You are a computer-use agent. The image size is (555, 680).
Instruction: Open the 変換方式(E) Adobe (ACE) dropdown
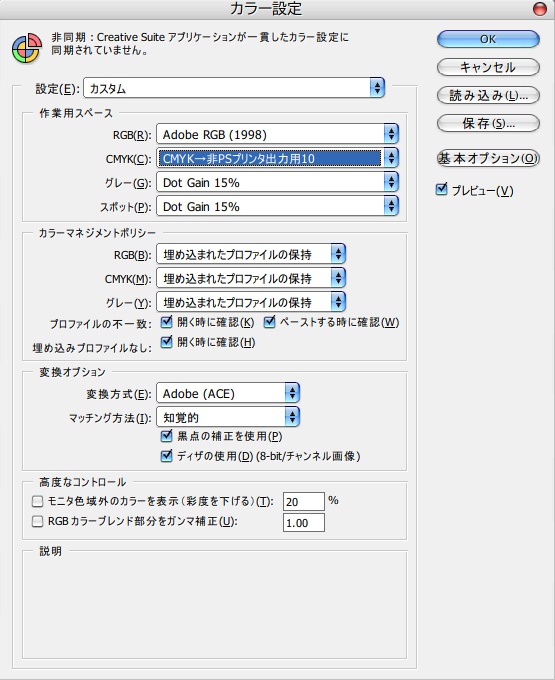[228, 393]
